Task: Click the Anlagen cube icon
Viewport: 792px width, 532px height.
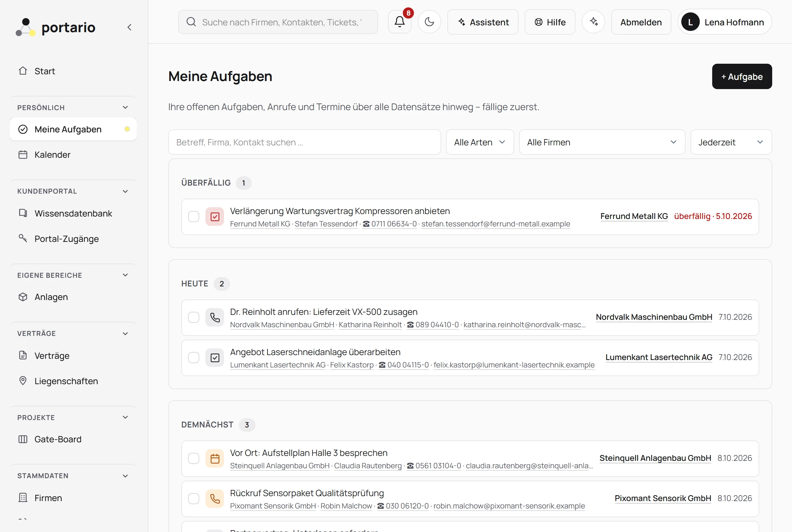Action: click(23, 297)
